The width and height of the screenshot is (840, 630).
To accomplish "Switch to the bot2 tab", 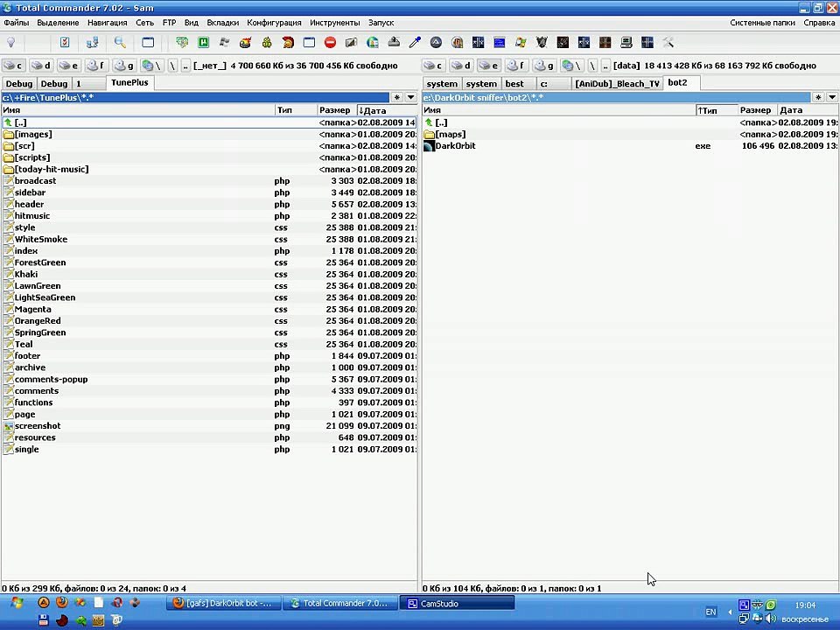I will (x=682, y=82).
